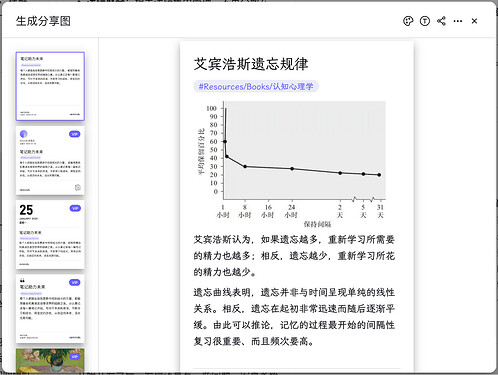This screenshot has width=498, height=375.
Task: Click the font style T icon
Action: point(425,21)
